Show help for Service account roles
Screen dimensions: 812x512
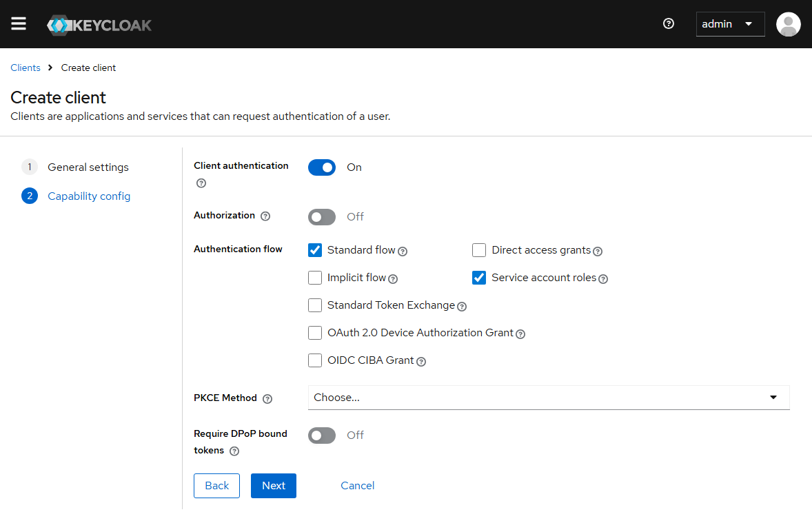point(603,279)
